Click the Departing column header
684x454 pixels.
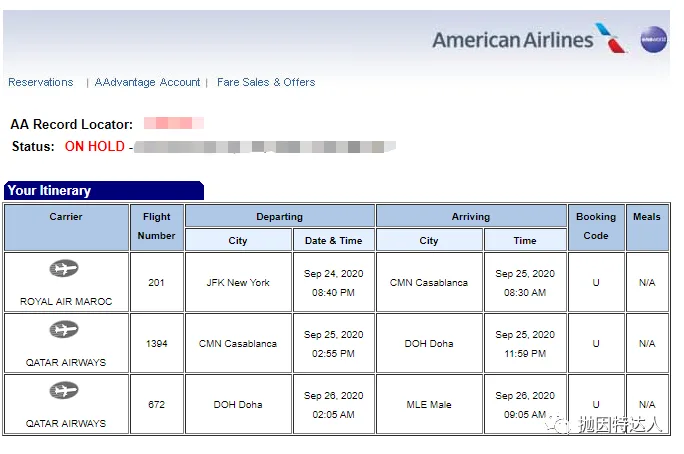click(x=280, y=216)
